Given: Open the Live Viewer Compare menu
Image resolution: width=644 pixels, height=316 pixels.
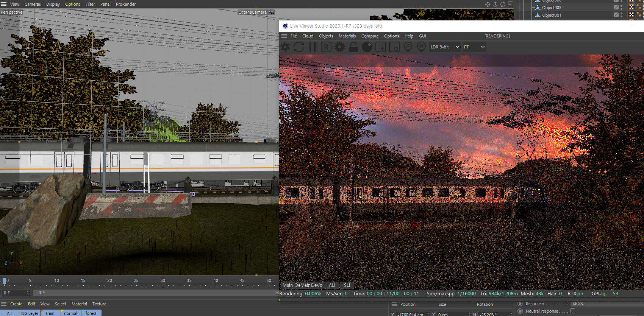Looking at the screenshot, I should tap(370, 36).
